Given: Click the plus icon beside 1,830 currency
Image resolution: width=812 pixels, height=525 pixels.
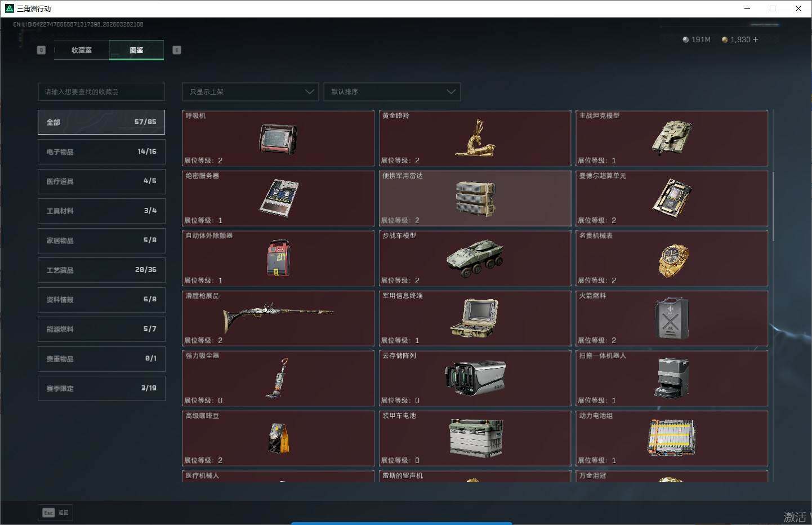Looking at the screenshot, I should [756, 40].
